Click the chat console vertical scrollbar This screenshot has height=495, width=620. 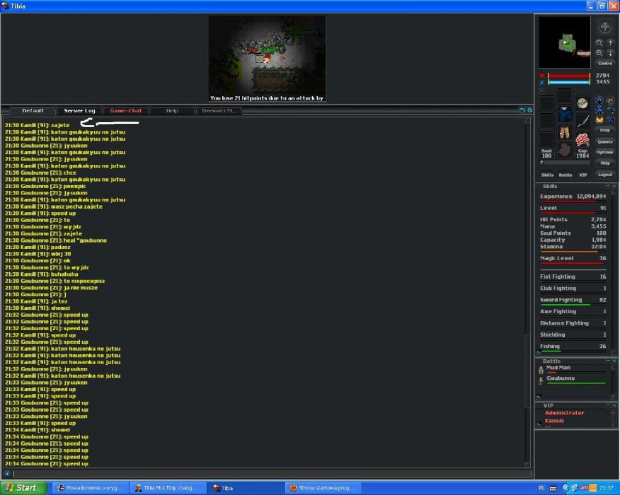click(x=527, y=292)
